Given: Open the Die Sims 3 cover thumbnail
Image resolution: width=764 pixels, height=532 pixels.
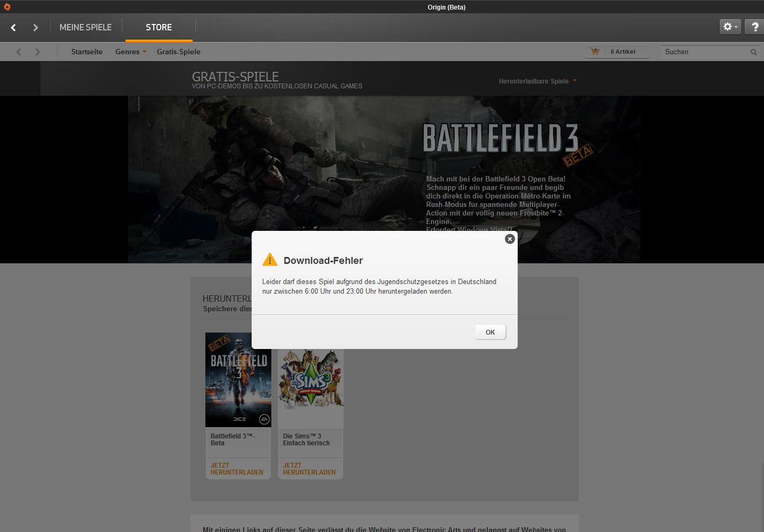Looking at the screenshot, I should point(311,388).
